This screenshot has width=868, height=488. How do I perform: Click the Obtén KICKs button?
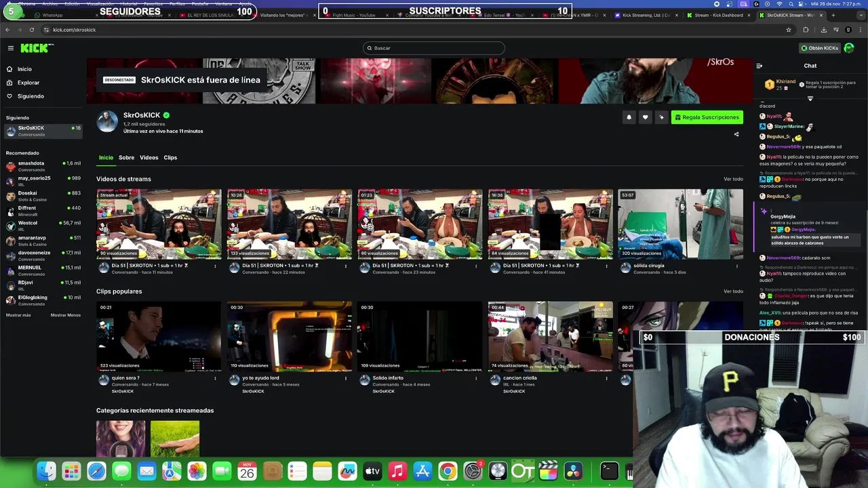[x=819, y=48]
